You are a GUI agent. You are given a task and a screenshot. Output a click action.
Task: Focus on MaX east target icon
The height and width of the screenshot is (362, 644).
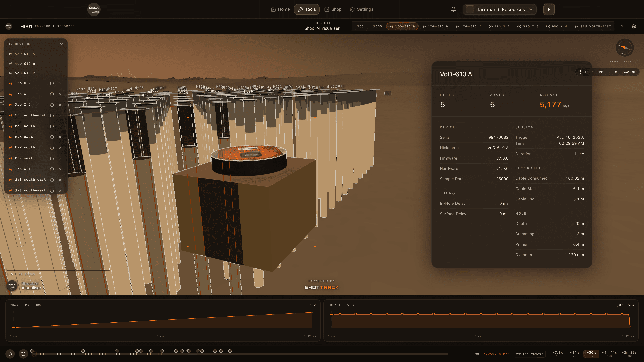(52, 137)
